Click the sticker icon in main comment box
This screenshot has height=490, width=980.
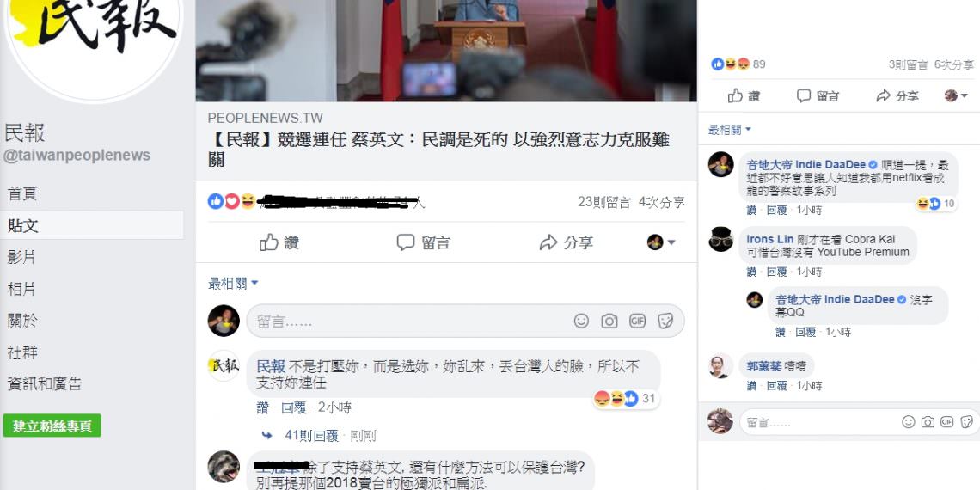pos(665,322)
